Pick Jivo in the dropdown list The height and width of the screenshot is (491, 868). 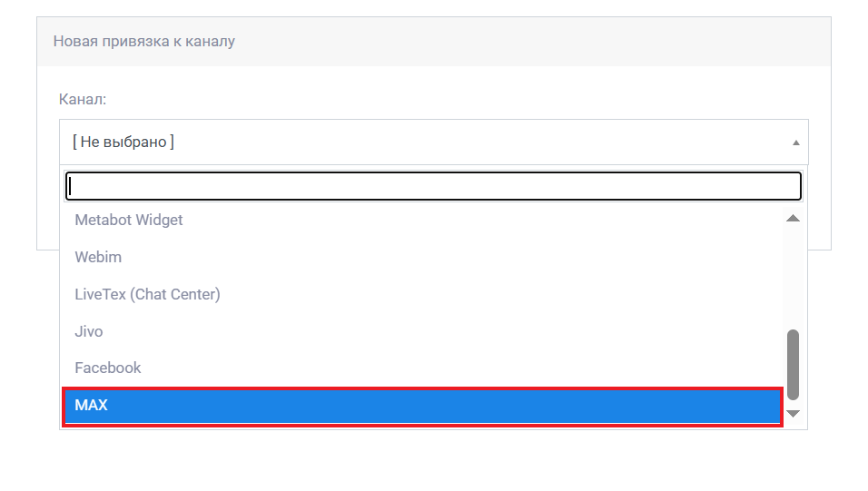pyautogui.click(x=89, y=331)
